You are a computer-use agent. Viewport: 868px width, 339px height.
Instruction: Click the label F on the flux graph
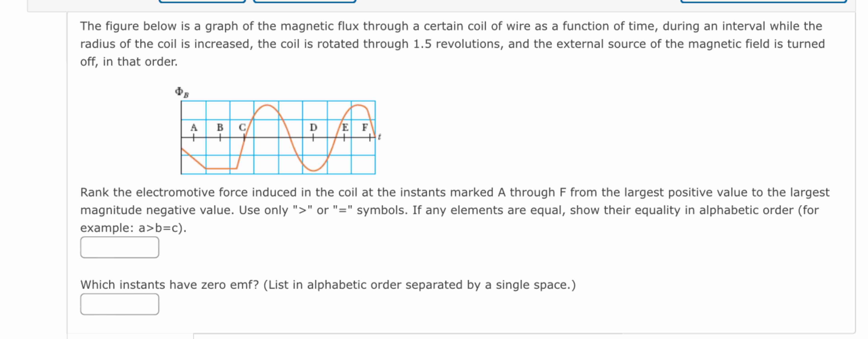coord(364,128)
